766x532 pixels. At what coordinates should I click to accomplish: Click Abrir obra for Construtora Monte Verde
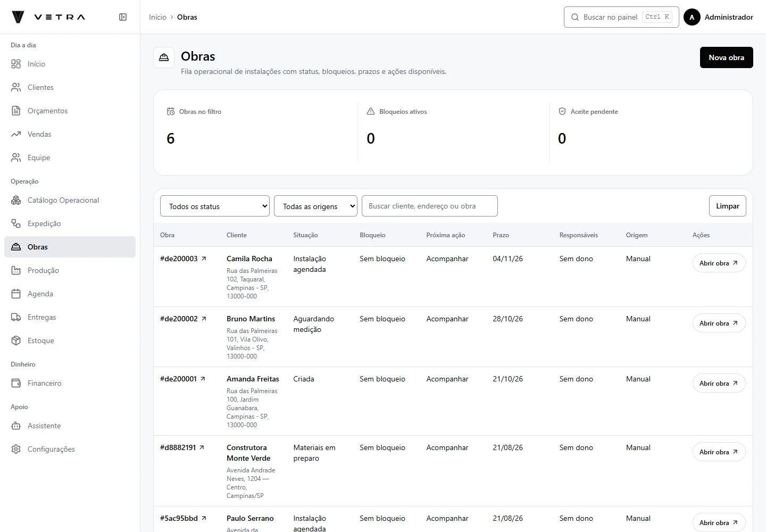[x=719, y=452]
